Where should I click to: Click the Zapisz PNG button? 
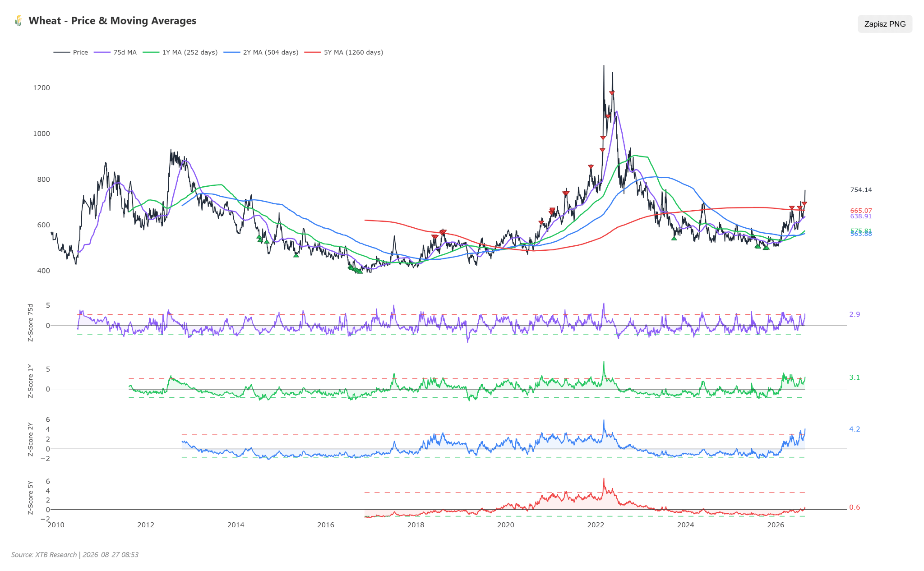885,24
